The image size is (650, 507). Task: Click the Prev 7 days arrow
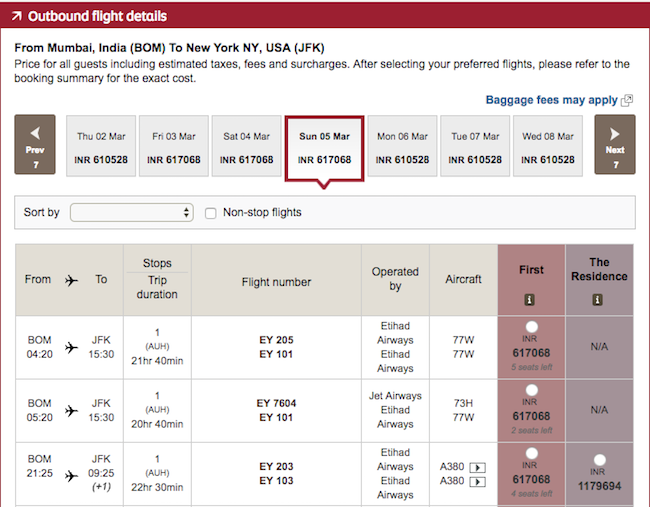pyautogui.click(x=35, y=145)
